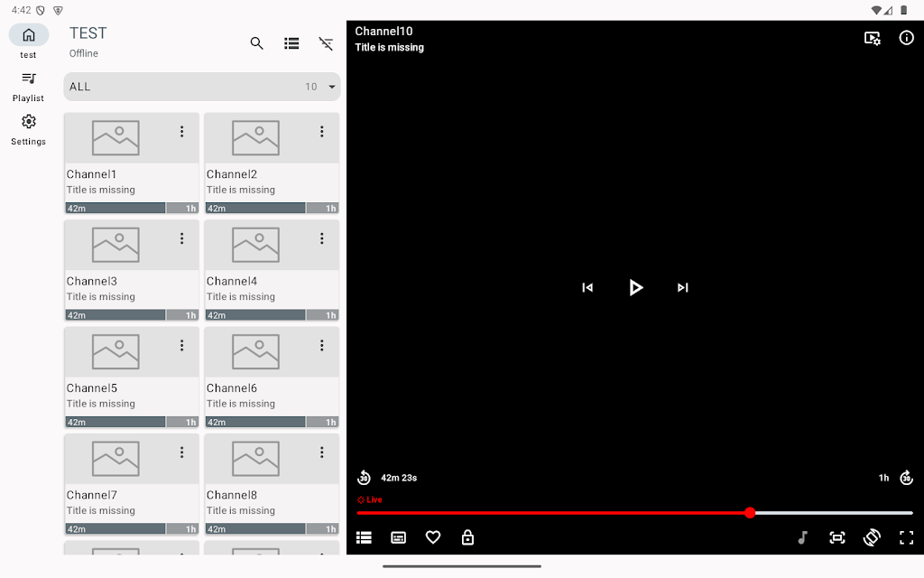Open the channel search icon
This screenshot has height=578, width=924.
[257, 43]
